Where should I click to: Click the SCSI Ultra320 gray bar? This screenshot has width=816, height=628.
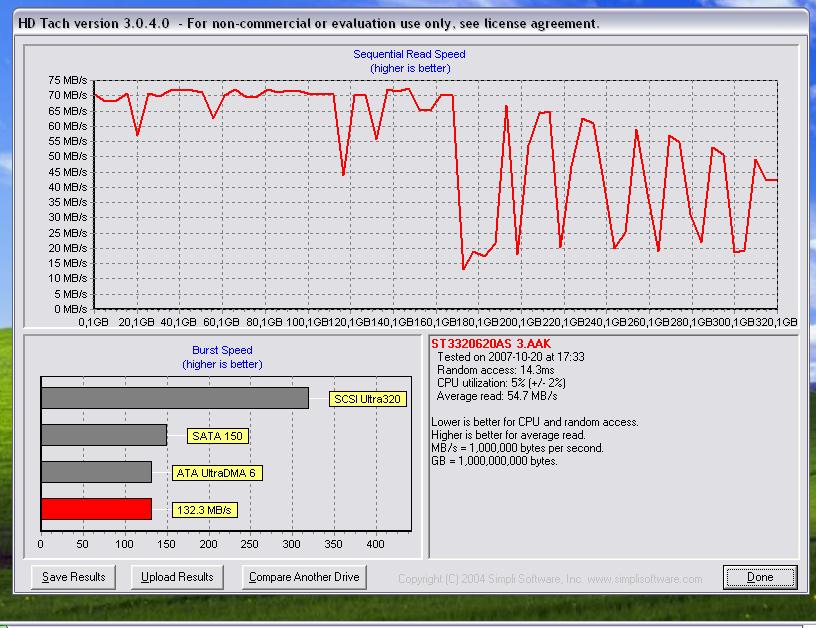point(175,398)
